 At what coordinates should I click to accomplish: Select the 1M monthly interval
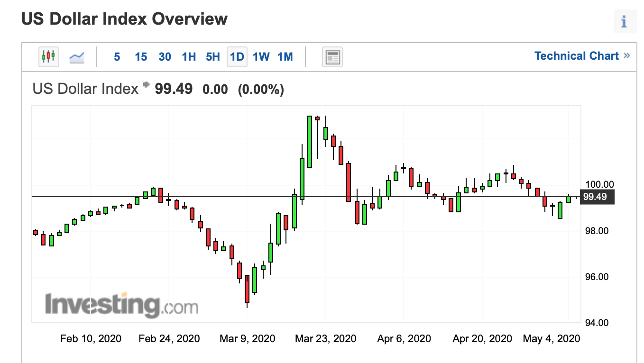pos(285,57)
